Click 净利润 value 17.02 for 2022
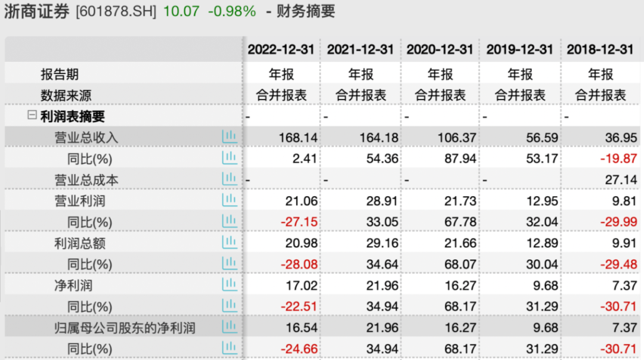 [302, 285]
